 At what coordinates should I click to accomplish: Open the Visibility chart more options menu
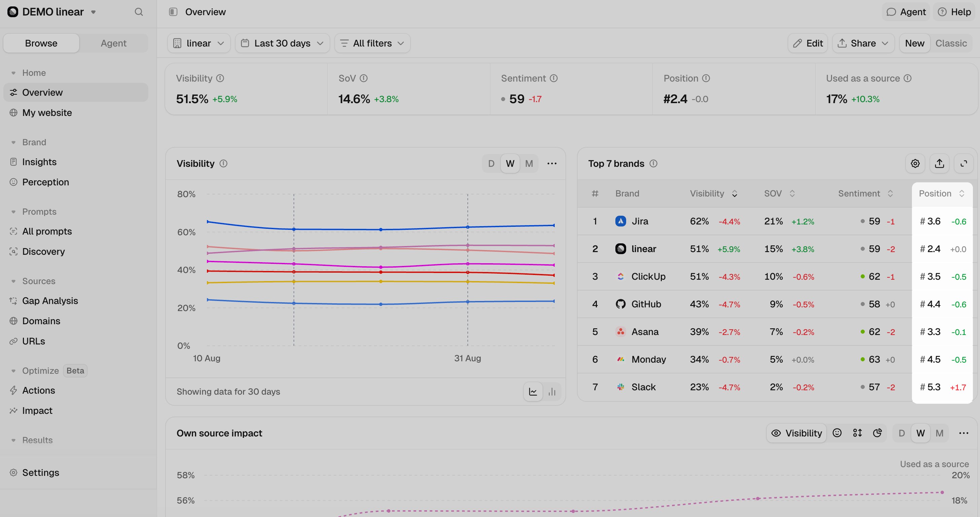click(x=552, y=163)
